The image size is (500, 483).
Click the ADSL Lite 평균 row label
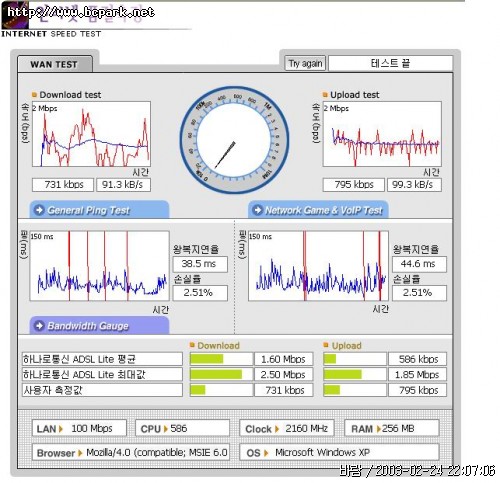(x=102, y=359)
